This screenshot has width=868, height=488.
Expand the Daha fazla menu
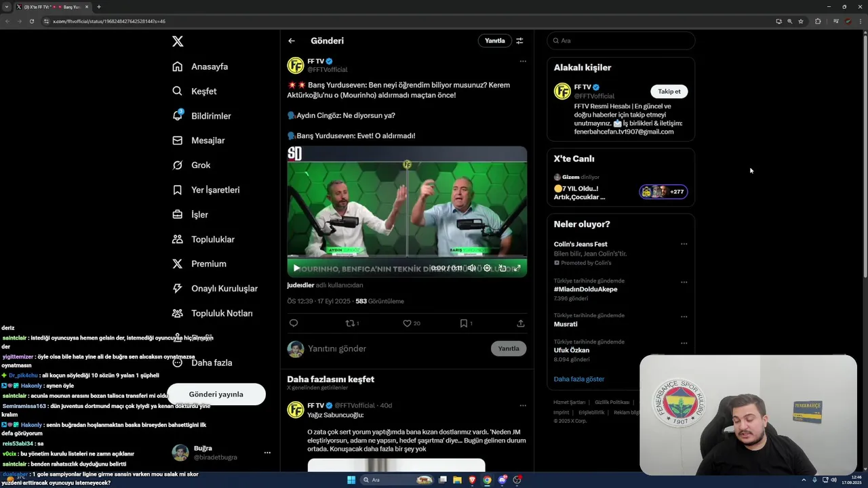click(202, 363)
